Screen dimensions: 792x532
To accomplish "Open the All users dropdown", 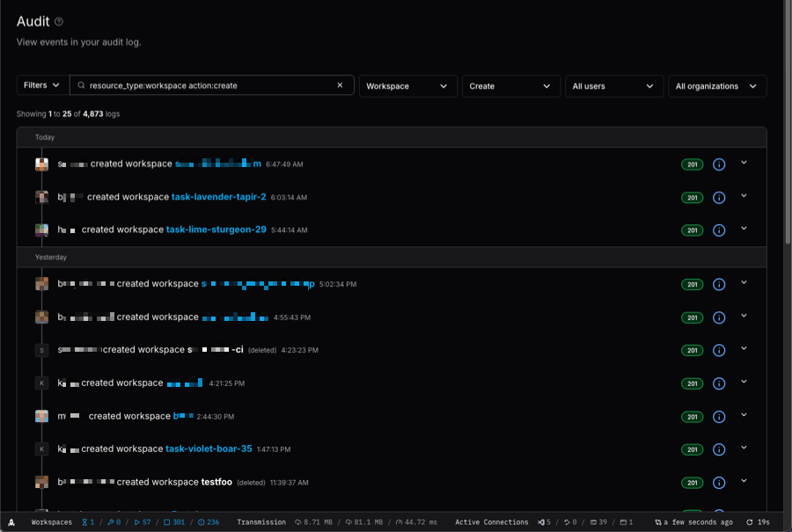I will point(613,85).
